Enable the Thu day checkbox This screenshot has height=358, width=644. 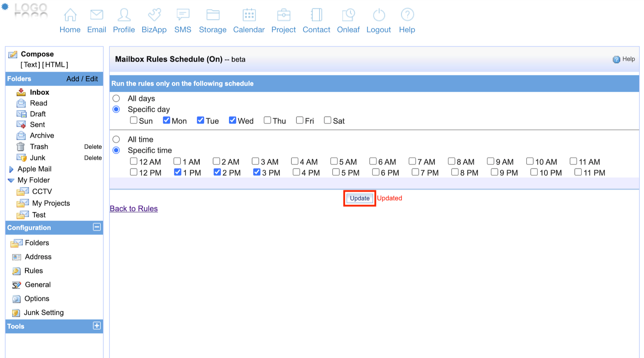267,120
